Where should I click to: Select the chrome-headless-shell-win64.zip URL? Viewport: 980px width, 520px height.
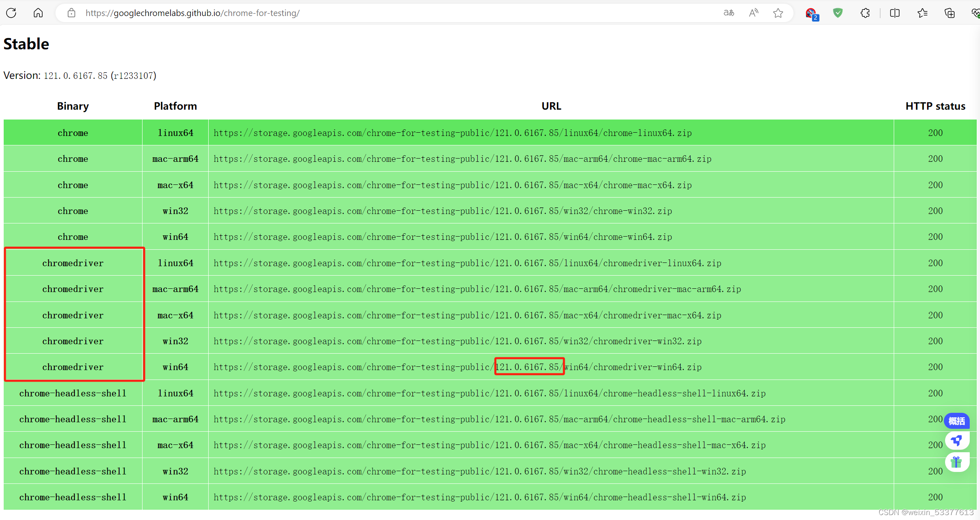click(479, 497)
